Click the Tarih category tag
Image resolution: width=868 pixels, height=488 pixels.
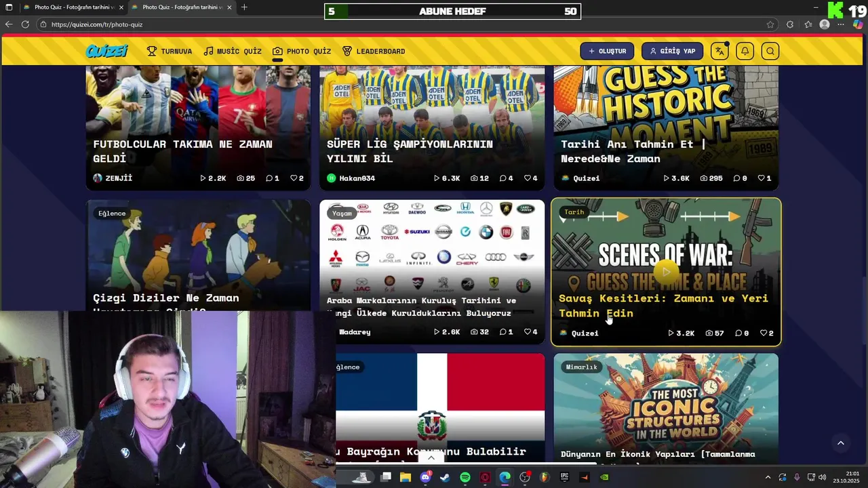point(574,212)
